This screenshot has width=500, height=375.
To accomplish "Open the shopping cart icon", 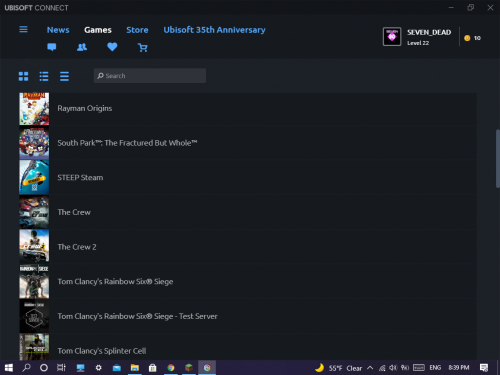I will 143,47.
